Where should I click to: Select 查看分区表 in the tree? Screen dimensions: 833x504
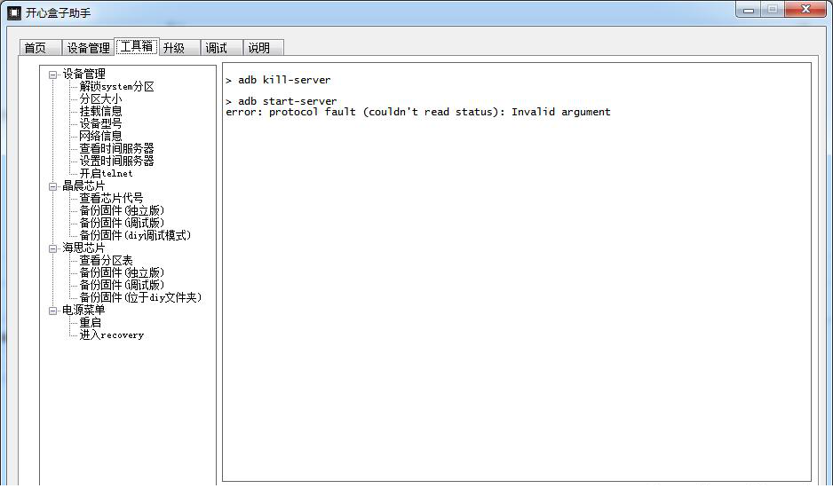106,260
